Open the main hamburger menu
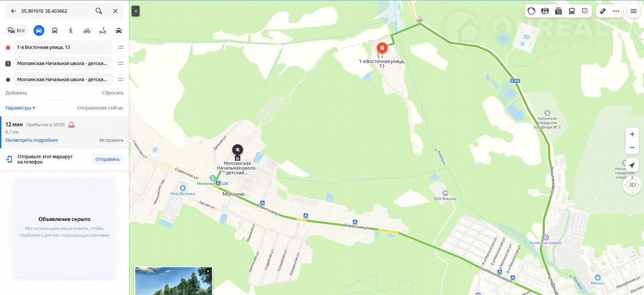The height and width of the screenshot is (295, 644). [633, 11]
